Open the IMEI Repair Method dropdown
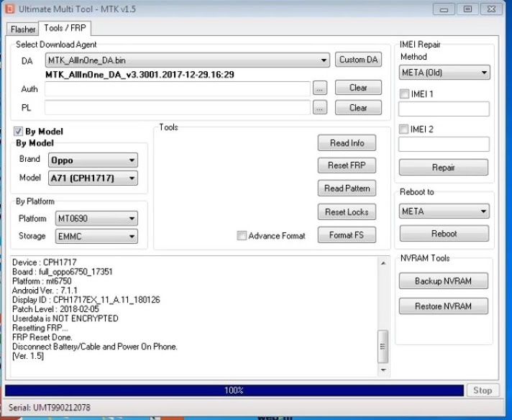Screen dimensions: 512x420 444,72
